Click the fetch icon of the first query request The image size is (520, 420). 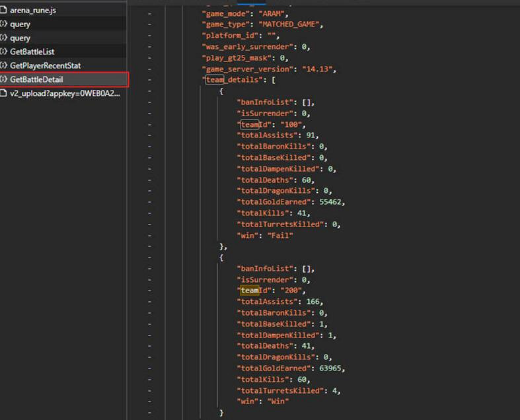(5, 24)
